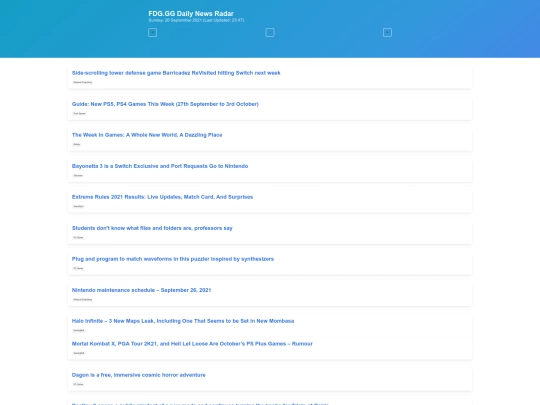Open the students files and folders article
Screen dimensions: 540x405
click(x=152, y=228)
